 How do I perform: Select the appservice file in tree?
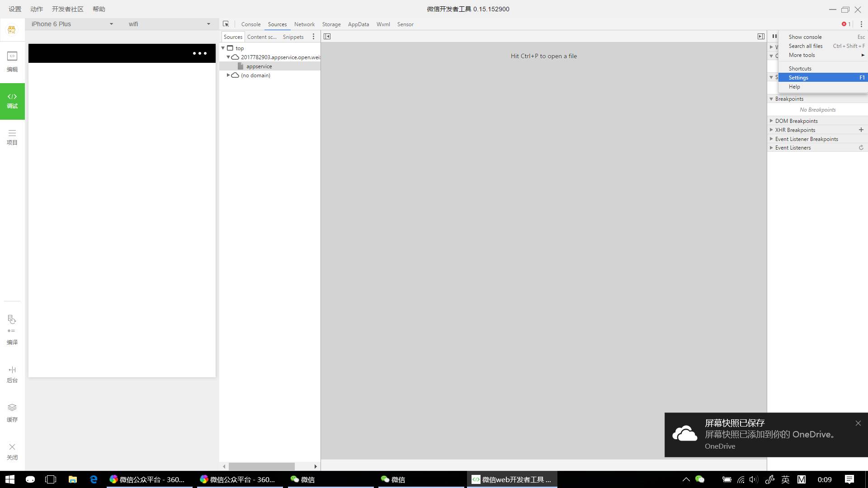point(259,66)
